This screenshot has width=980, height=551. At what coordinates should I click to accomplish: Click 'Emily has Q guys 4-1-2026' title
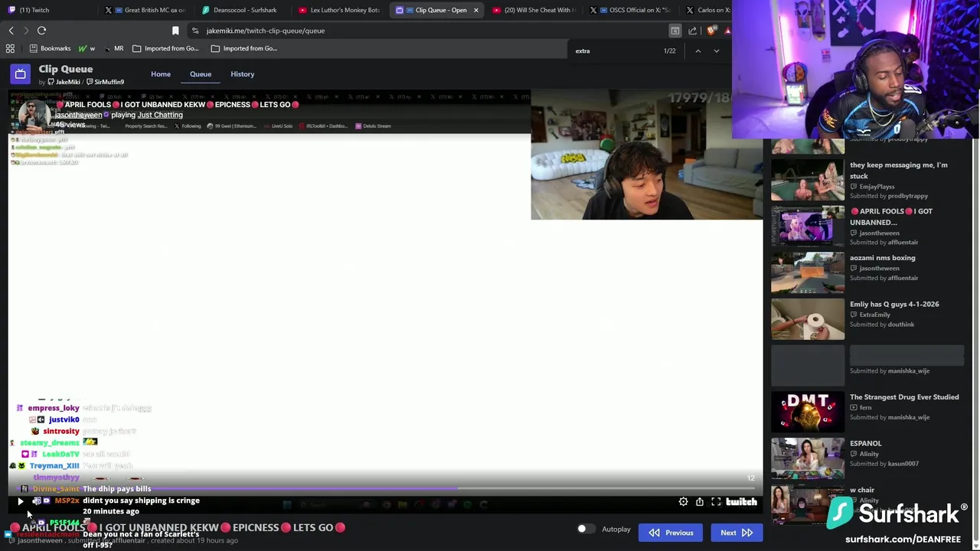(894, 304)
